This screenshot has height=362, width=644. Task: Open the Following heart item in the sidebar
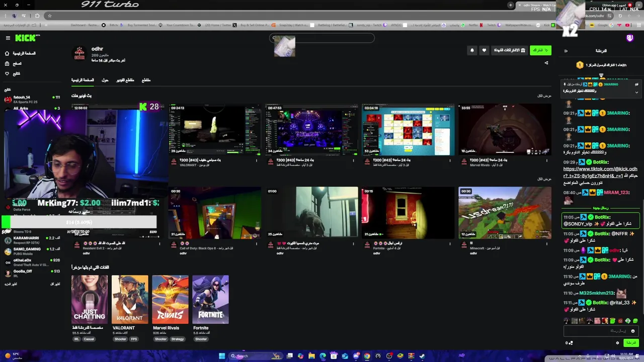coord(13,73)
